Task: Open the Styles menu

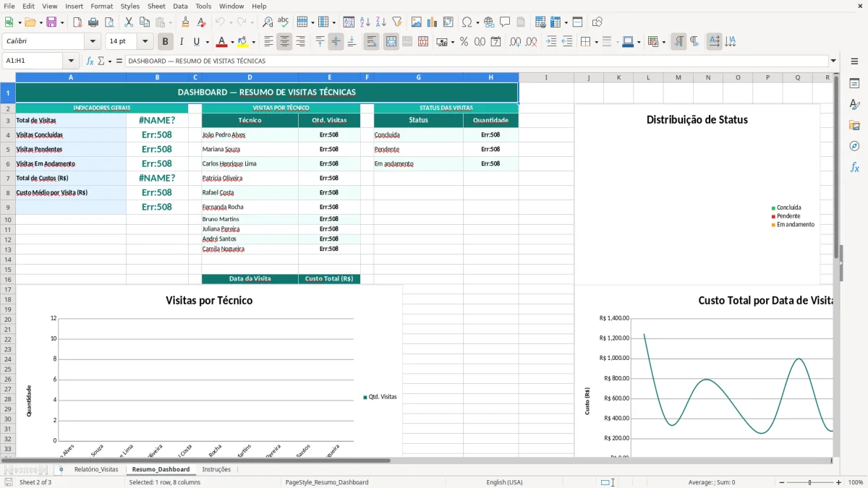Action: click(130, 6)
